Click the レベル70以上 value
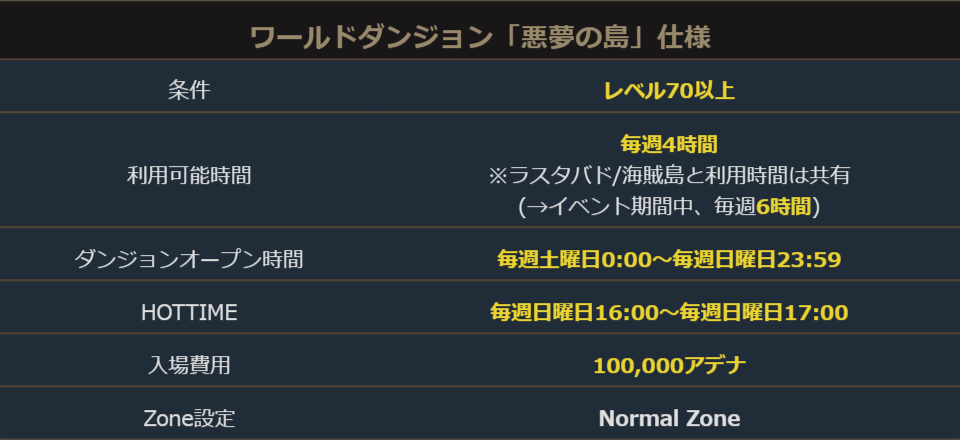 tap(669, 91)
